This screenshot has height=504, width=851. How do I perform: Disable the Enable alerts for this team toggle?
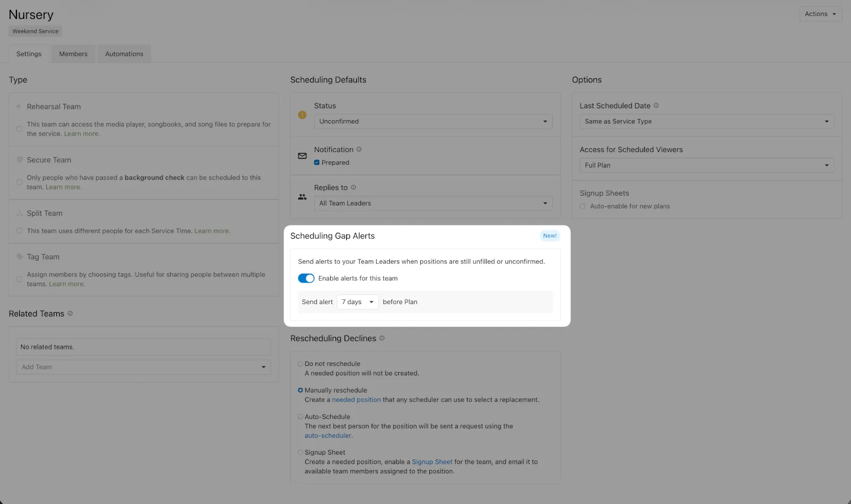pyautogui.click(x=306, y=279)
